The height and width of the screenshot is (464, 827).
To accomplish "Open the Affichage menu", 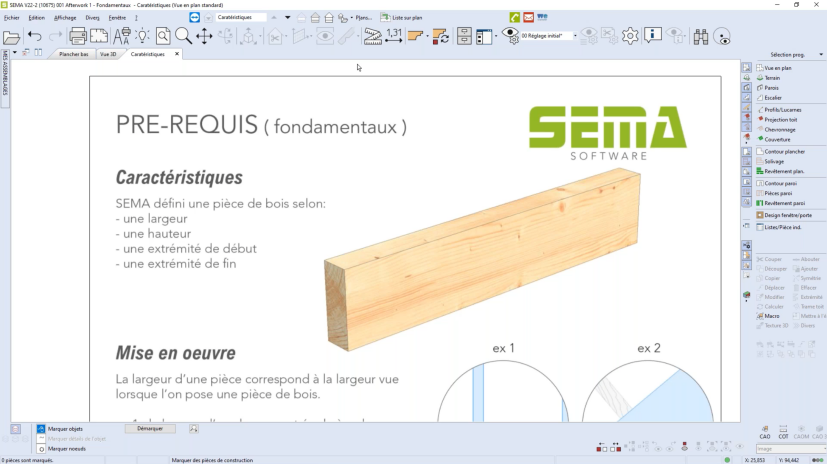I will pyautogui.click(x=65, y=17).
